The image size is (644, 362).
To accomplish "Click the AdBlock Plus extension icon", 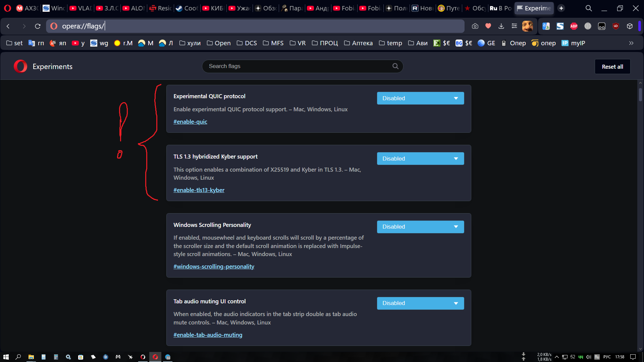I will (x=574, y=26).
